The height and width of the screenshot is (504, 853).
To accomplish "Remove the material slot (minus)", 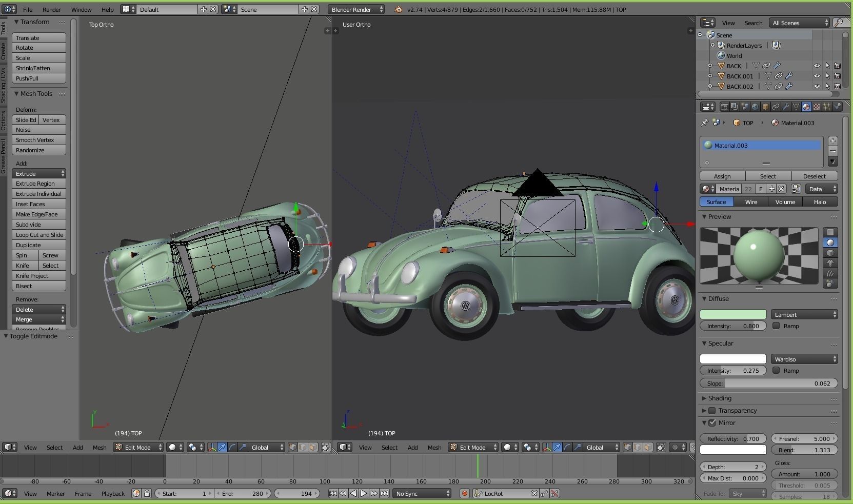I will pos(832,151).
